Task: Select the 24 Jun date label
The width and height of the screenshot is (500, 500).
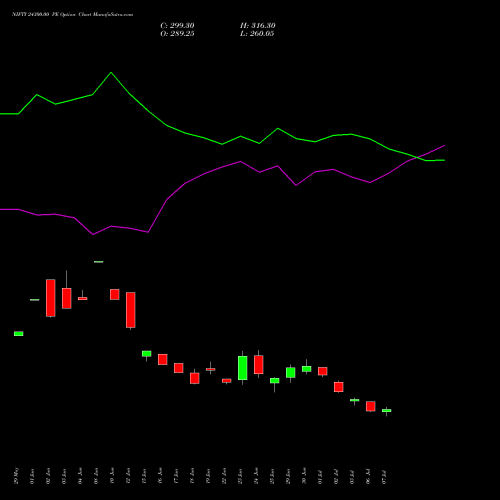Action: [x=257, y=476]
